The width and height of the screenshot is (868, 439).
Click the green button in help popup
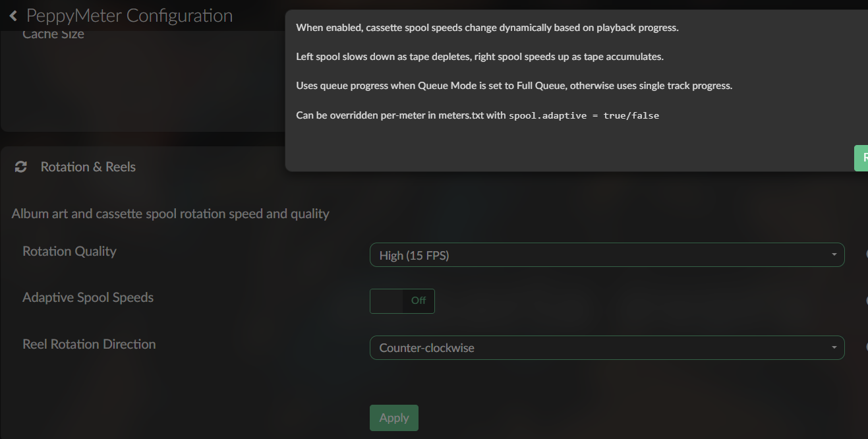point(861,158)
